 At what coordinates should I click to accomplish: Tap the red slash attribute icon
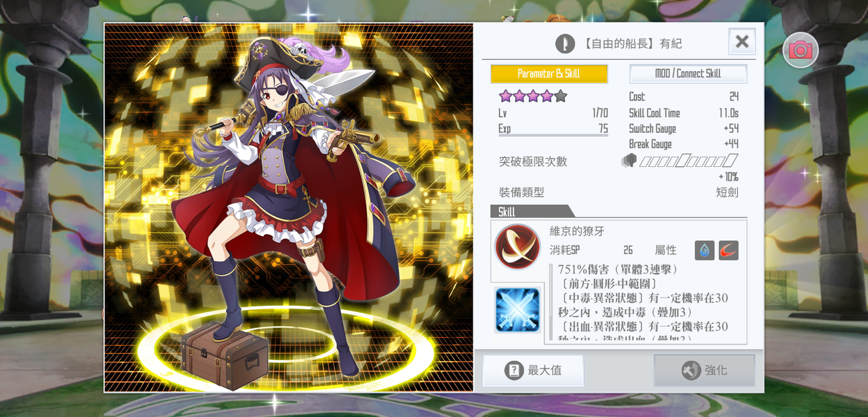coord(728,250)
